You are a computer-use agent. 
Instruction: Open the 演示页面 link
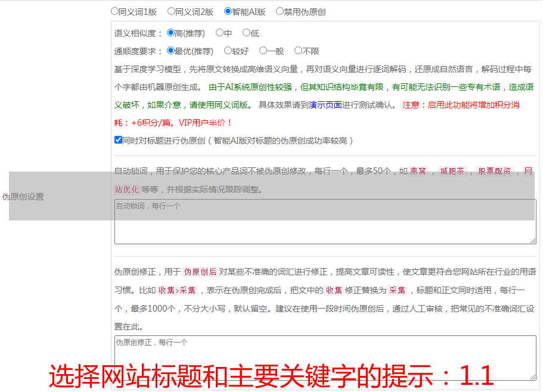click(x=325, y=105)
